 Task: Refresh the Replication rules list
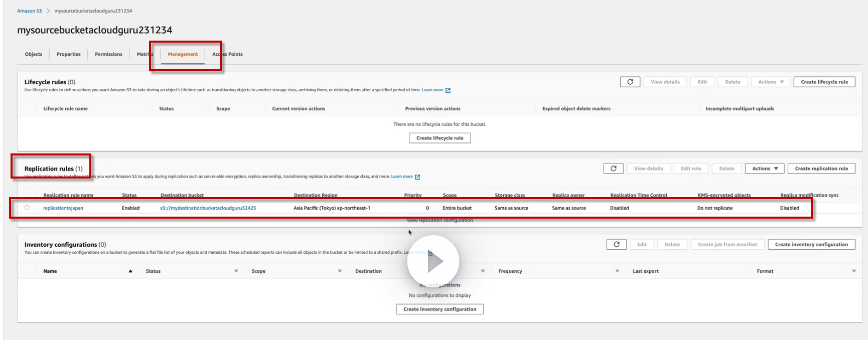[x=613, y=168]
